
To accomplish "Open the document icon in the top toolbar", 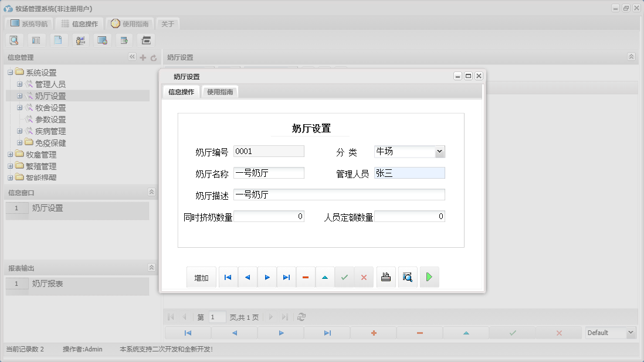I will [x=58, y=40].
